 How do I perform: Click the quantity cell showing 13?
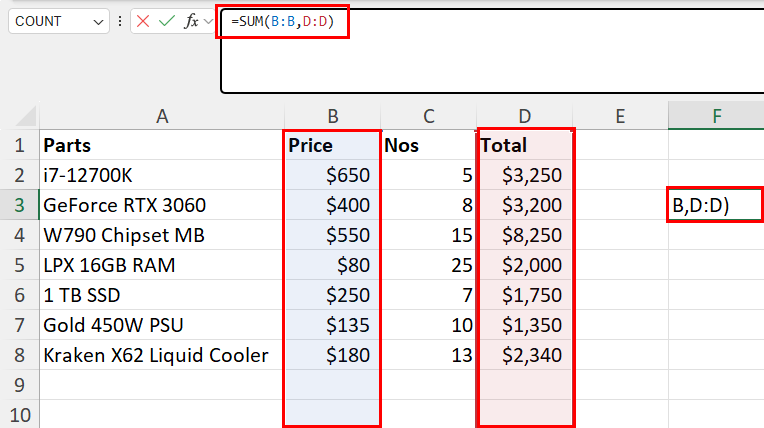coord(428,355)
